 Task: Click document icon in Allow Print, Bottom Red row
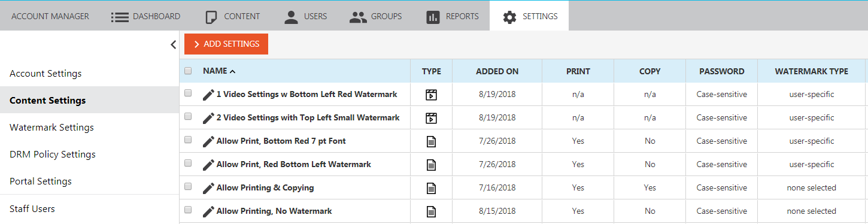click(x=431, y=141)
